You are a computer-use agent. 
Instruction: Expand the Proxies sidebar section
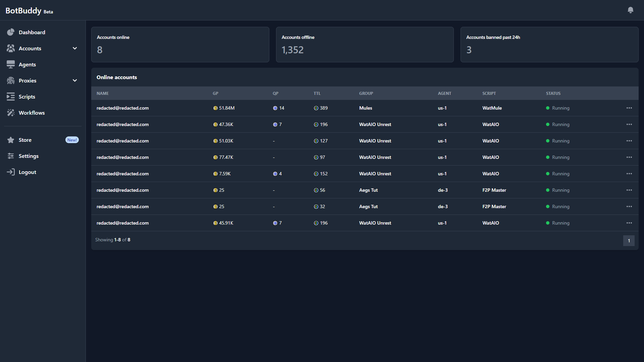coord(75,80)
